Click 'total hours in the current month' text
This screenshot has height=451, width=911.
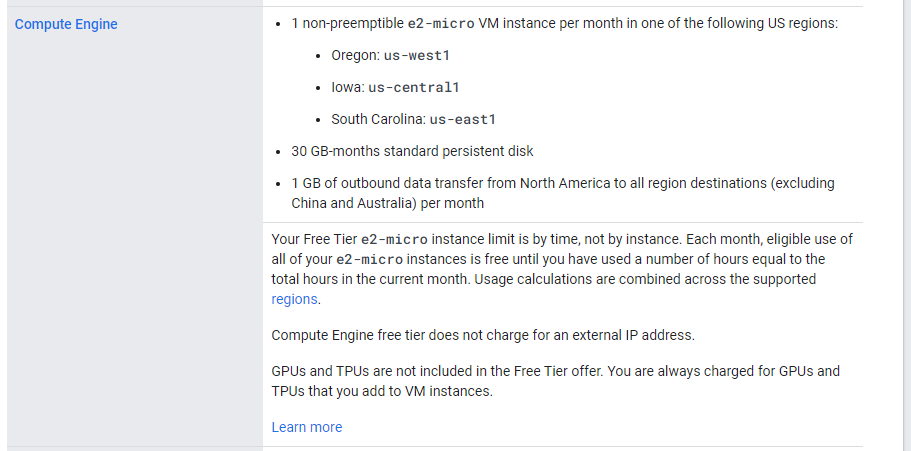click(370, 280)
